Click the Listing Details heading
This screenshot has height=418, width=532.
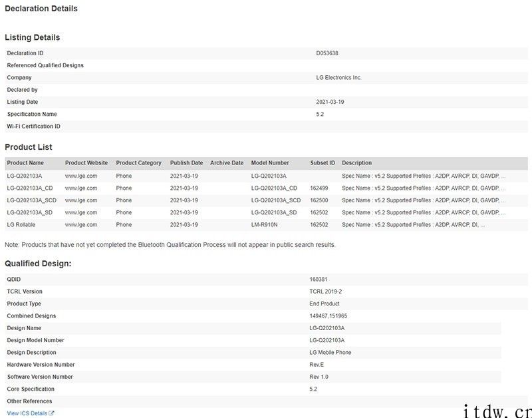click(x=32, y=37)
